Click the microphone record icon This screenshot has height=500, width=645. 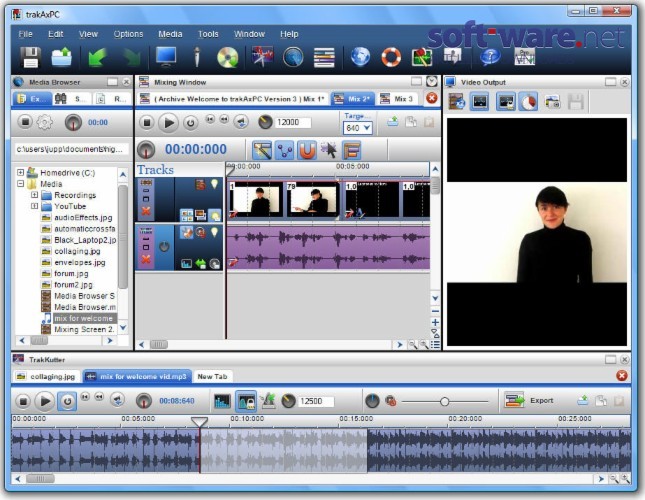tap(197, 57)
